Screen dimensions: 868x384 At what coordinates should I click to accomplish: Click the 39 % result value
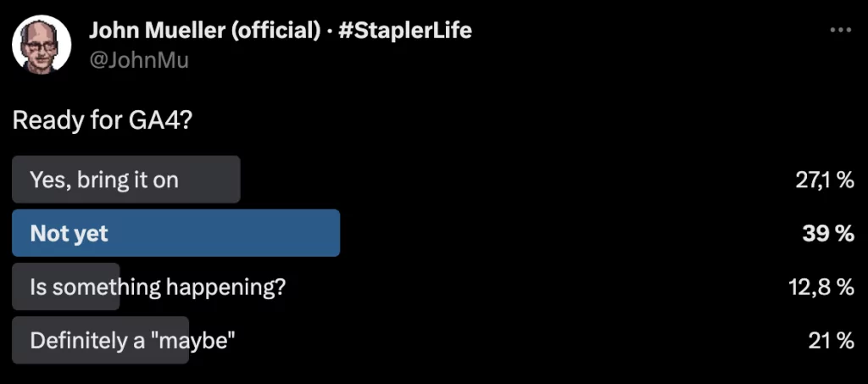pos(828,233)
